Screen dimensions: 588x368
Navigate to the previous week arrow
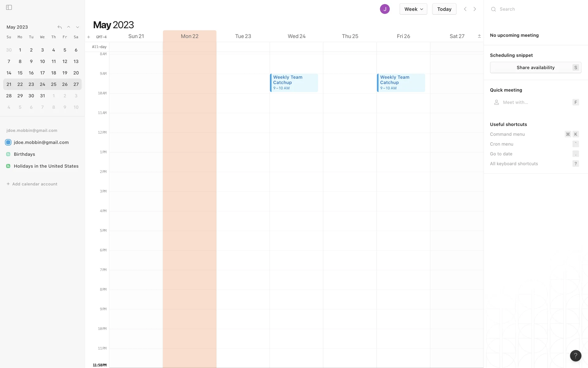click(465, 9)
